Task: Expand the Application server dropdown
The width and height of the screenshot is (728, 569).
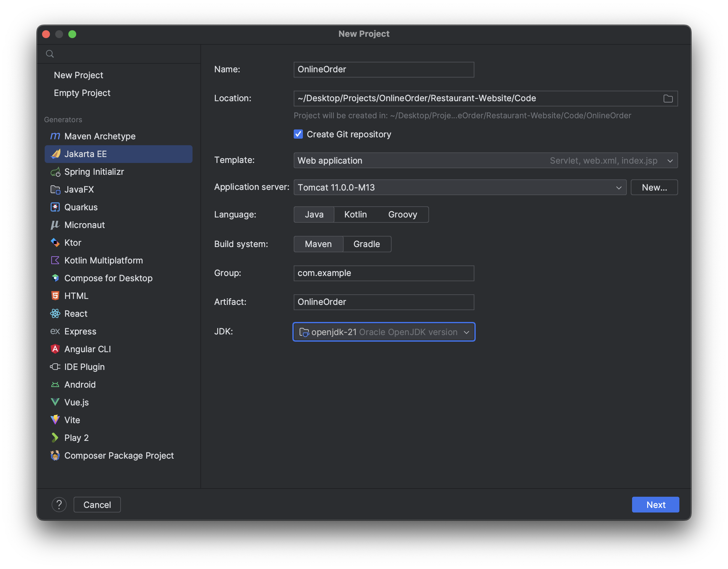Action: 619,187
